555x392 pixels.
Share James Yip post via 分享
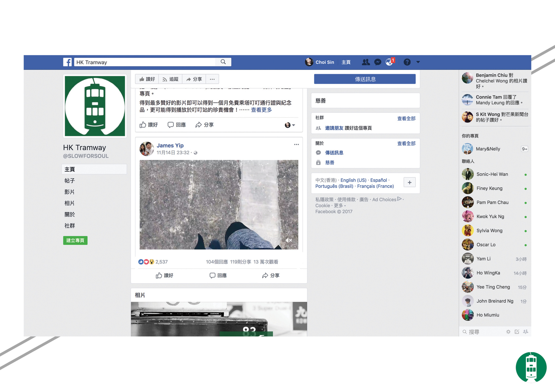pos(271,276)
